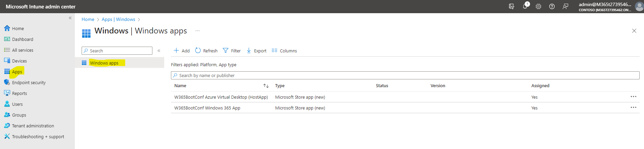
Task: Click the Home breadcrumb link
Action: [88, 19]
